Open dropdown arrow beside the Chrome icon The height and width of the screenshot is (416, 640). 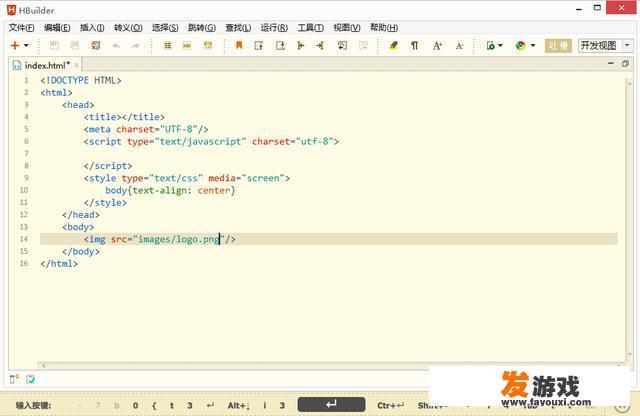(533, 45)
